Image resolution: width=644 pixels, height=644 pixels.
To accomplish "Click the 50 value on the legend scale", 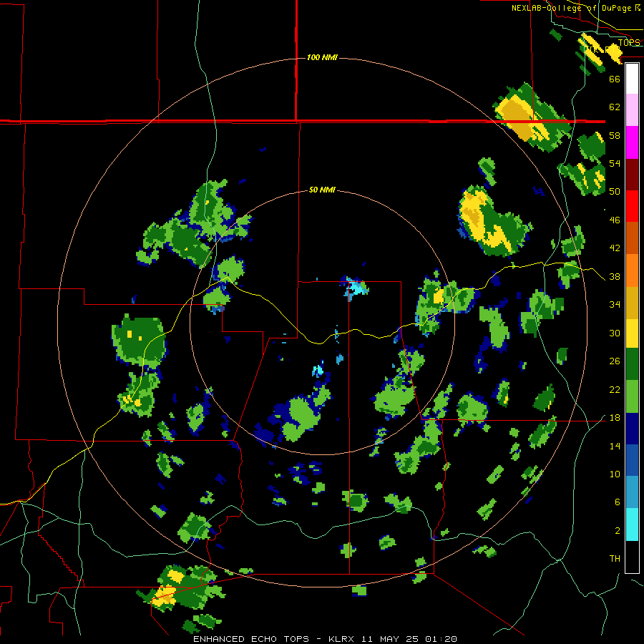I will pos(615,191).
